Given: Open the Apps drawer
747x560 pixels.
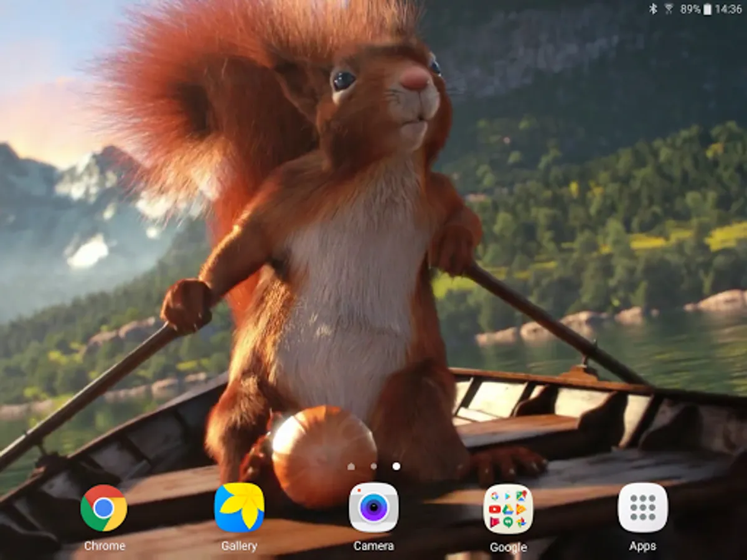Looking at the screenshot, I should coord(642,508).
